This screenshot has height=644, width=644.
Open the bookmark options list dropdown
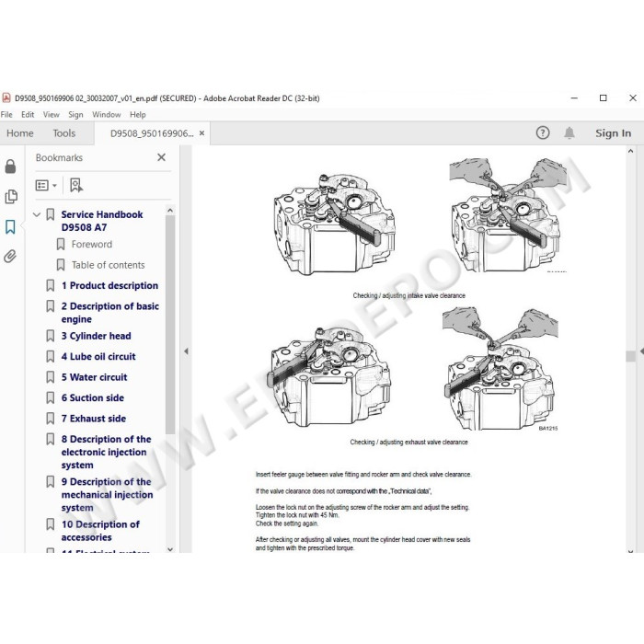click(x=46, y=185)
